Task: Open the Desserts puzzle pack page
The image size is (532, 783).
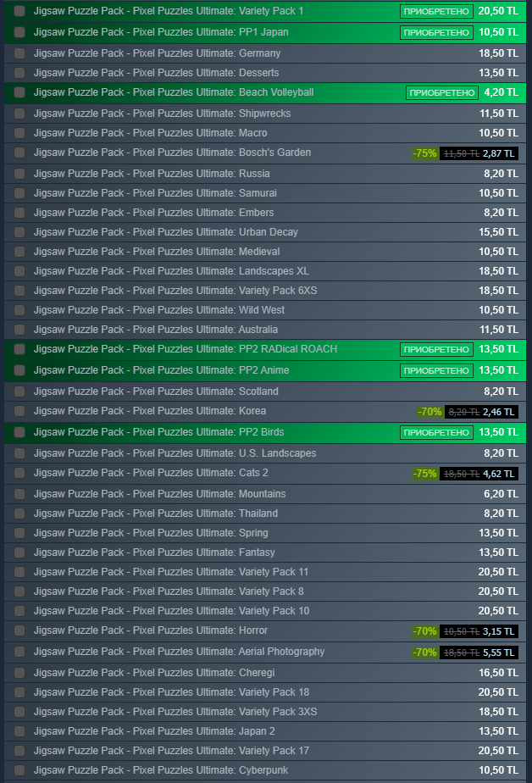Action: (156, 72)
